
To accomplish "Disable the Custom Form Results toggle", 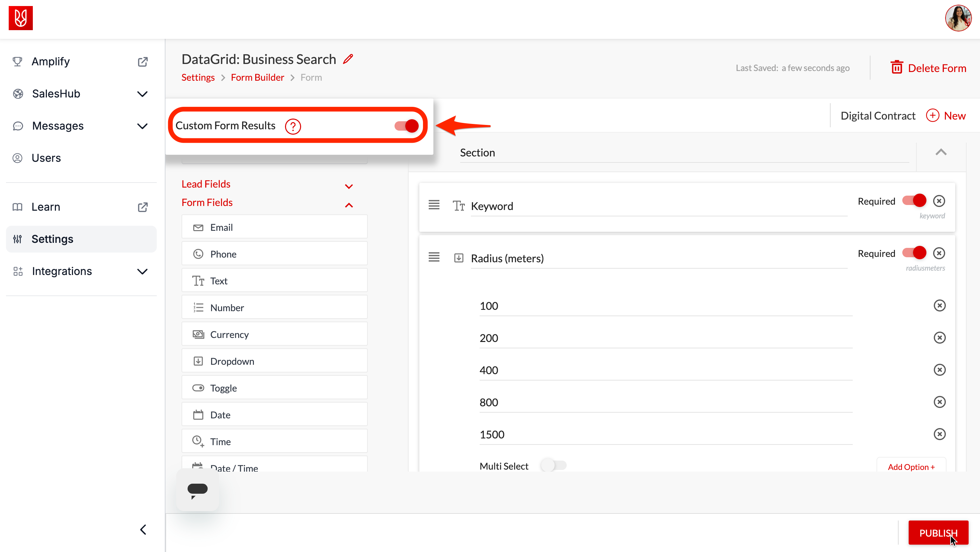I will pyautogui.click(x=407, y=126).
